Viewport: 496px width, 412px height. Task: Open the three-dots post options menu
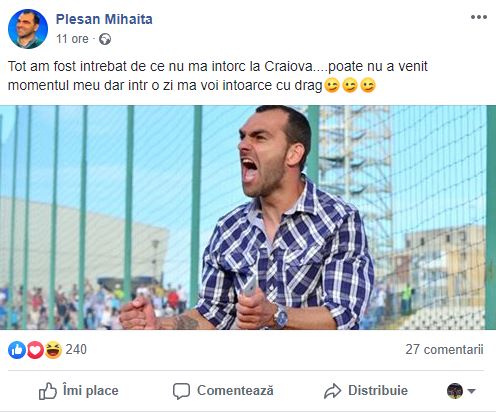click(x=479, y=17)
